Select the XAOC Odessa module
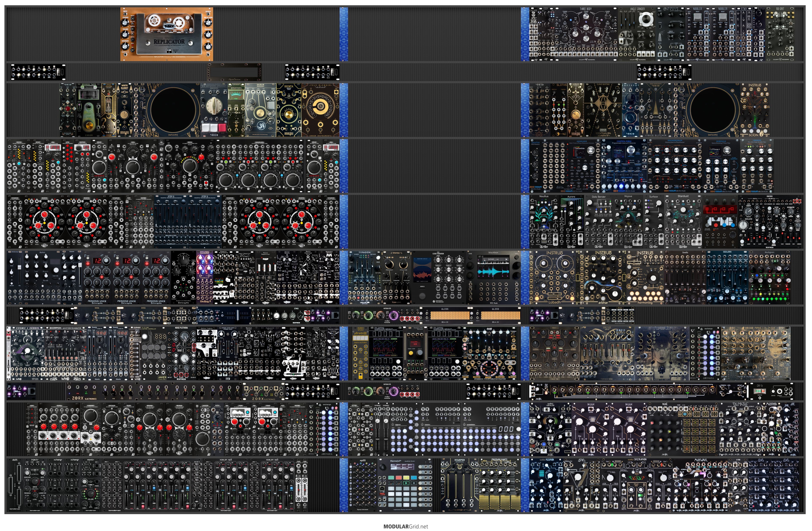This screenshot has height=531, width=812. (190, 166)
